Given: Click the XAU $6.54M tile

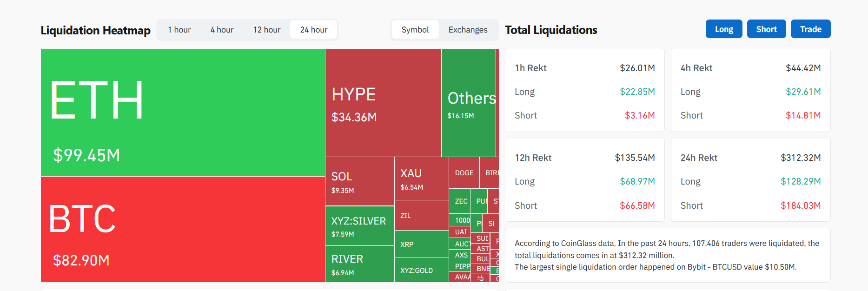Looking at the screenshot, I should 421,179.
